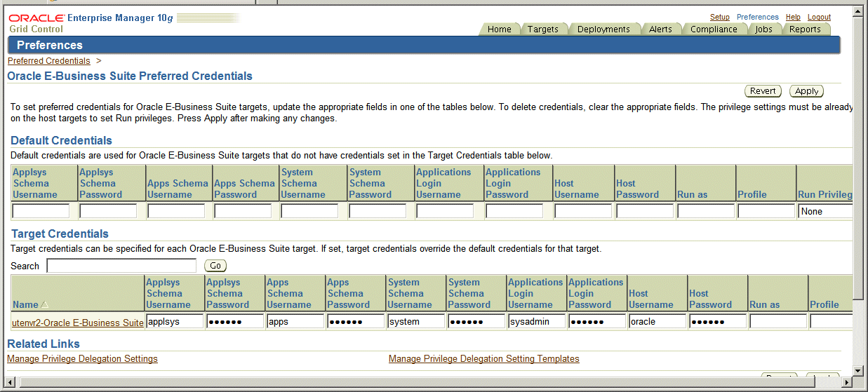Viewport: 868px width, 392px height.
Task: Click the target row Profile field
Action: 832,322
